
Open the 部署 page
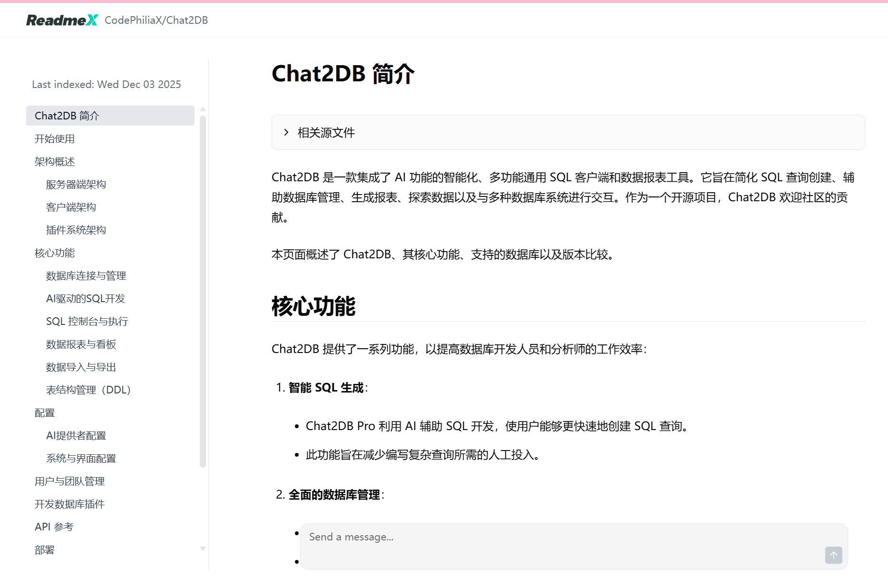(44, 549)
